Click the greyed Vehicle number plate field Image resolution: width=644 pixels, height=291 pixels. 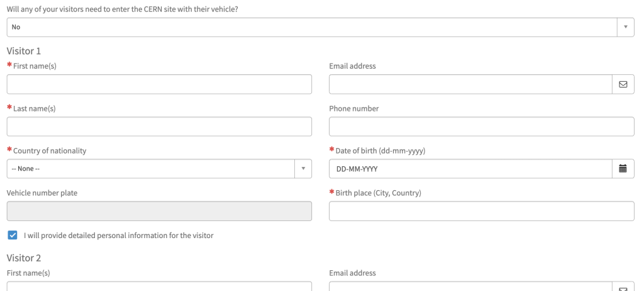(159, 211)
